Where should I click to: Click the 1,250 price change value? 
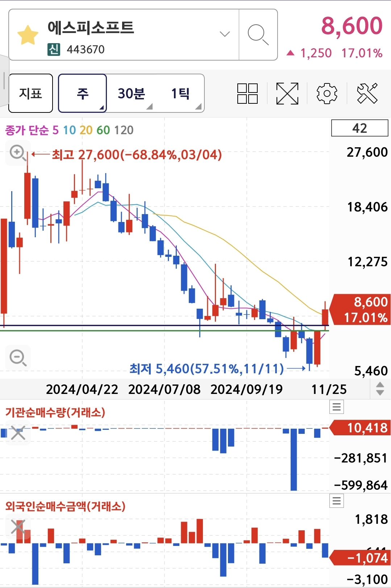coord(316,53)
